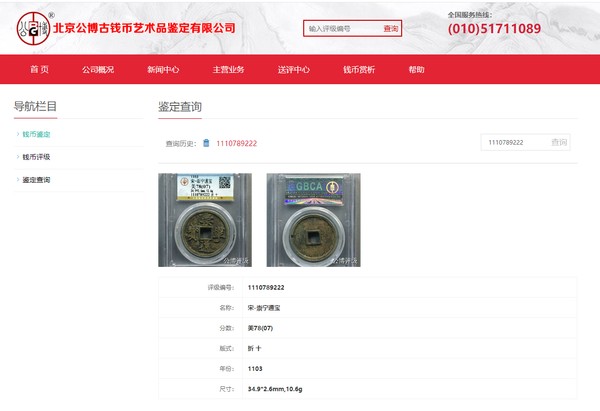Select 钱币评级 in the sidebar

click(36, 157)
